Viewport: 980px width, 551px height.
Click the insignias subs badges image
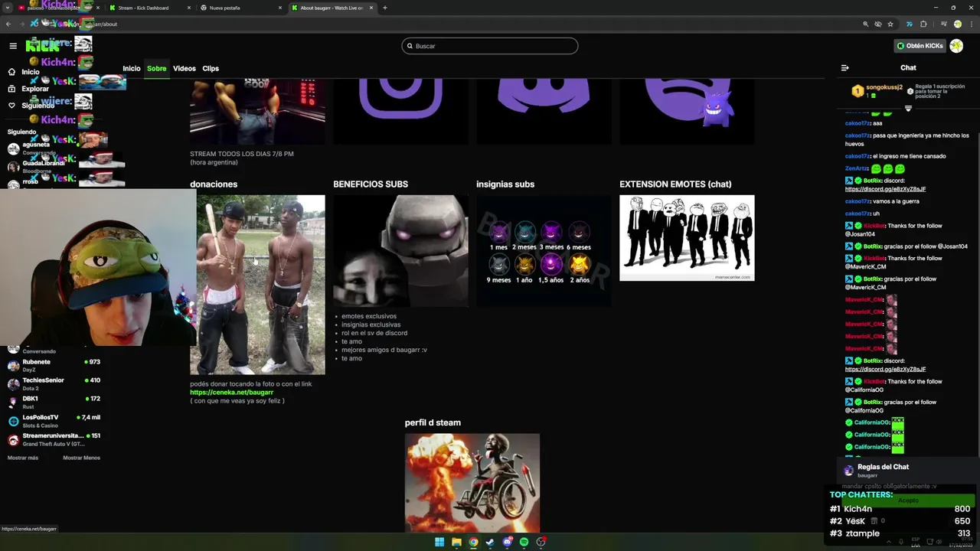(544, 251)
